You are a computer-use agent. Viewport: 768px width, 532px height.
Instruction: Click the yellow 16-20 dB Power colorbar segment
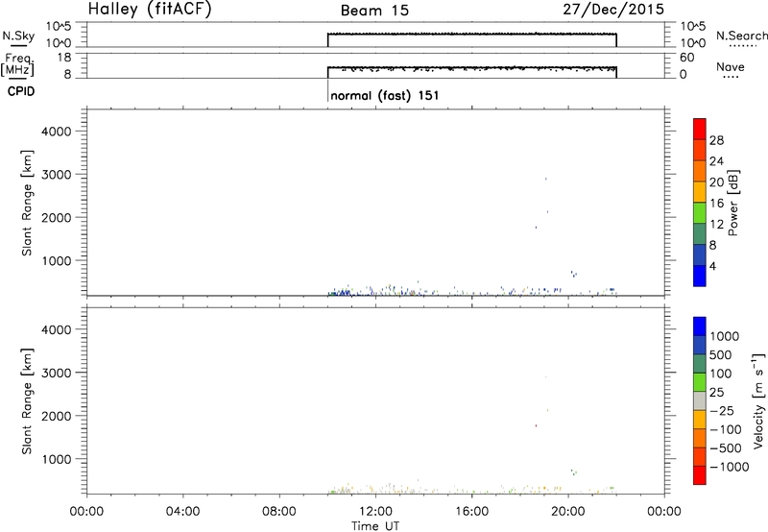pyautogui.click(x=700, y=191)
